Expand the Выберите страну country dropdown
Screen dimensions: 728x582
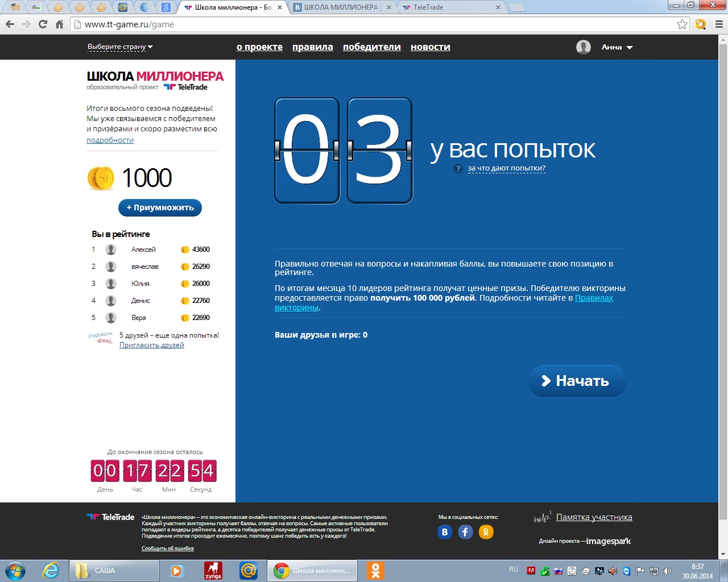[x=120, y=47]
